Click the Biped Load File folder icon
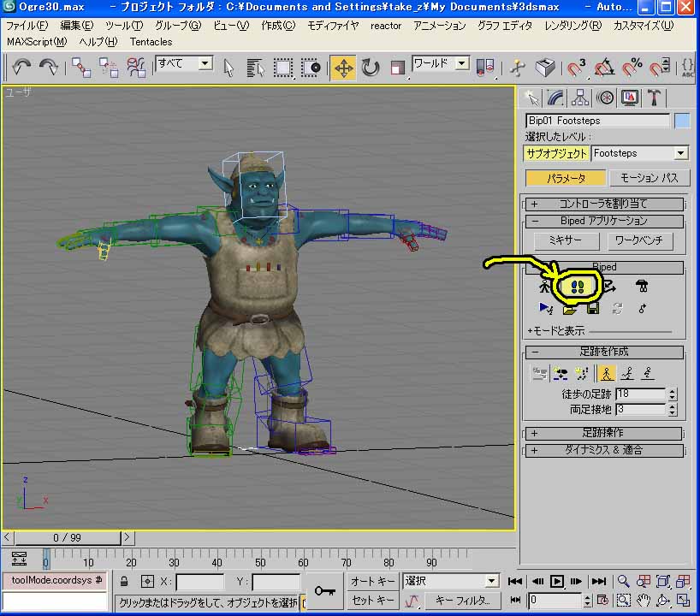Viewport: 700px width, 616px height. [x=569, y=309]
